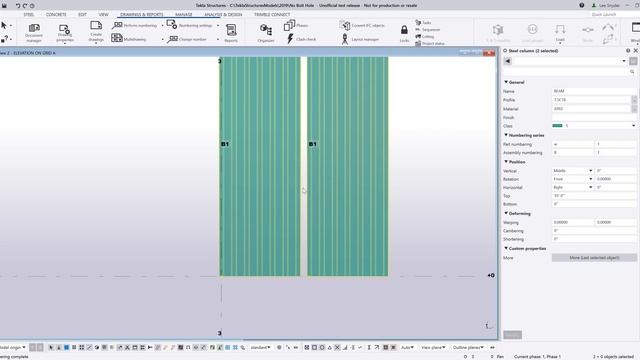Open the Reports tool
Viewport: 640px width, 360px height.
coord(231,33)
